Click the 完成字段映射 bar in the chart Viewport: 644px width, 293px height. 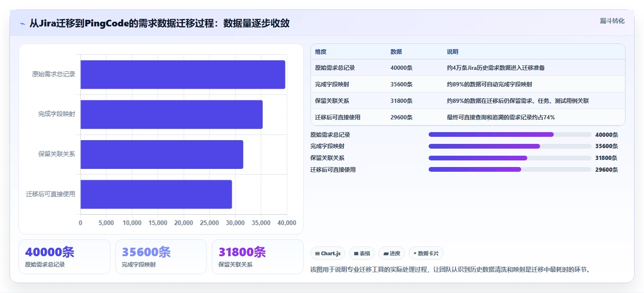point(172,114)
